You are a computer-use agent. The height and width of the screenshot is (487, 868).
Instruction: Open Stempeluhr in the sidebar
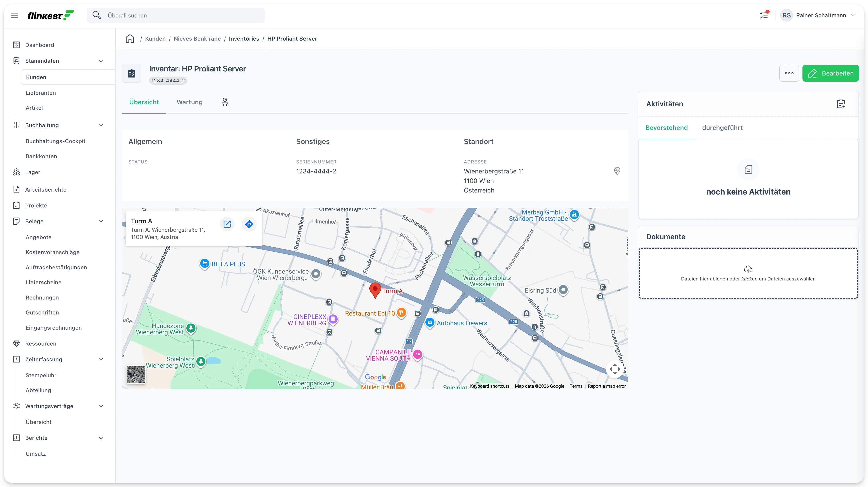[x=41, y=375]
